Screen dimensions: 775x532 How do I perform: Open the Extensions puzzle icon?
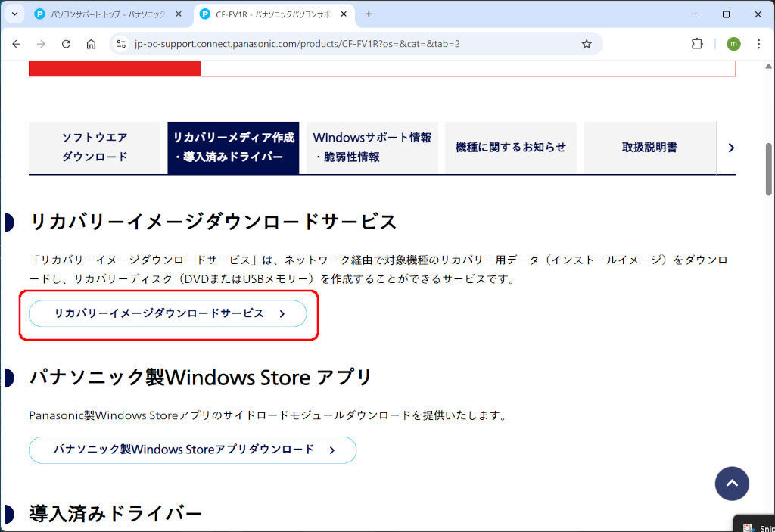[697, 44]
